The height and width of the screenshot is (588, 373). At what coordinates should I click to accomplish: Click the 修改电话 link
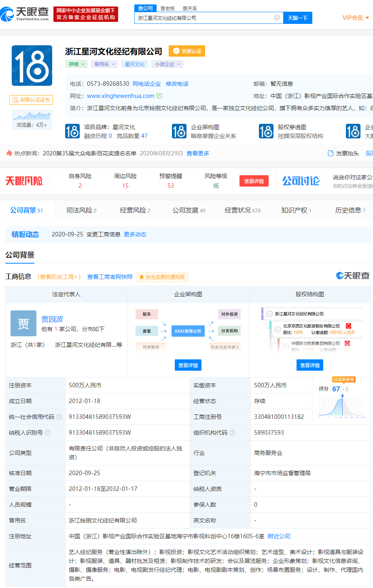tap(177, 84)
